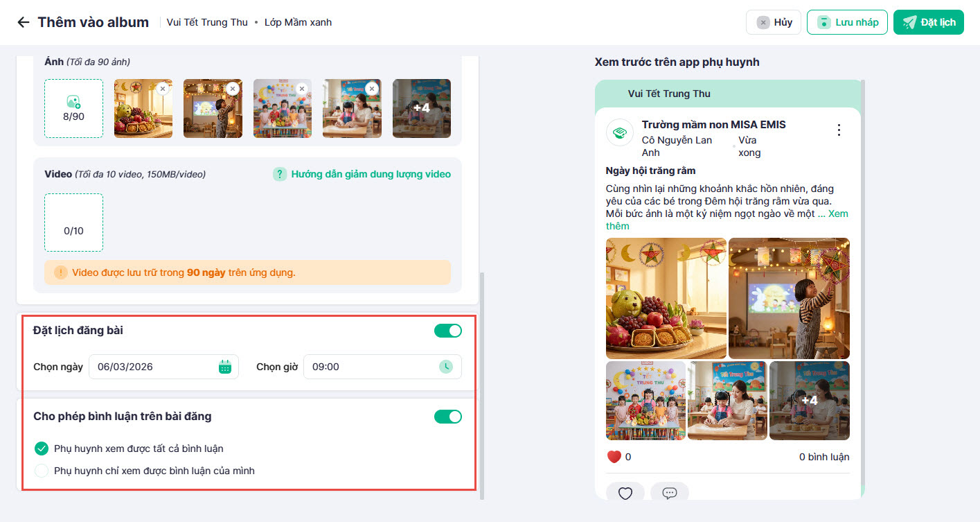980x522 pixels.
Task: Click the Lưu nháp button
Action: point(847,22)
